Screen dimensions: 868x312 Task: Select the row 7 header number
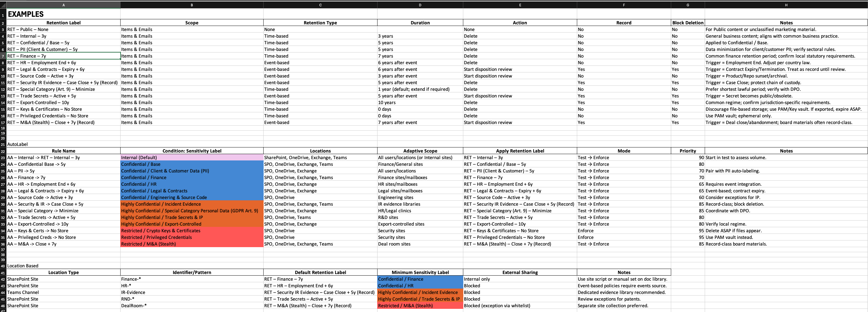tap(3, 56)
